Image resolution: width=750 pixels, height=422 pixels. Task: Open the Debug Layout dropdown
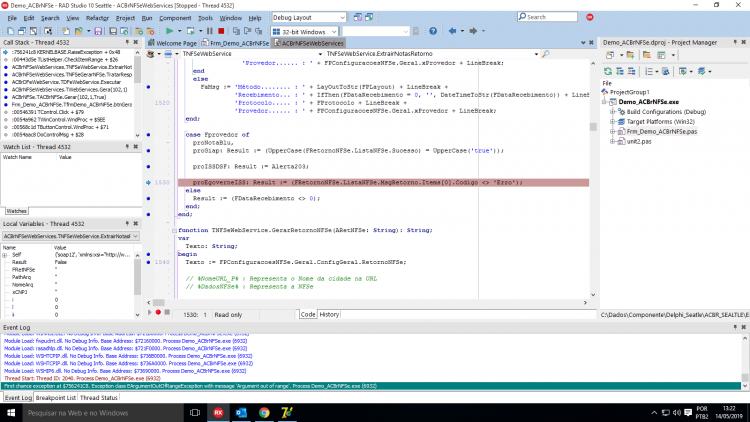point(309,17)
